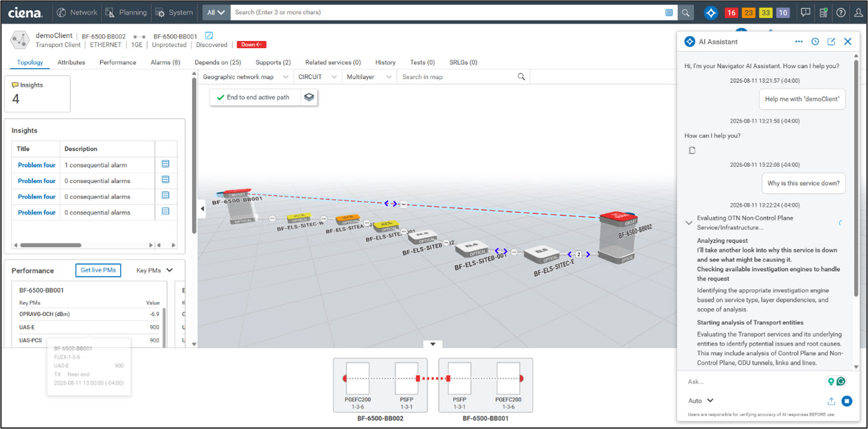Open the help question-mark icon
Screen dimensions: 868x429
[x=841, y=12]
